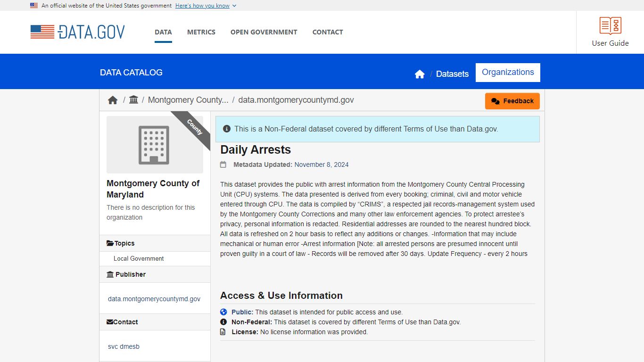644x362 pixels.
Task: Open the METRICS menu item
Action: 201,32
